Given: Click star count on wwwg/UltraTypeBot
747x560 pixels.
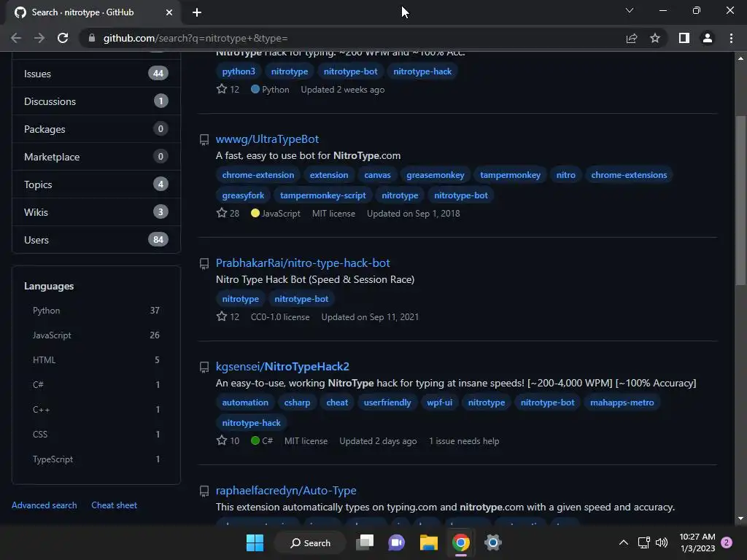Looking at the screenshot, I should (x=228, y=214).
